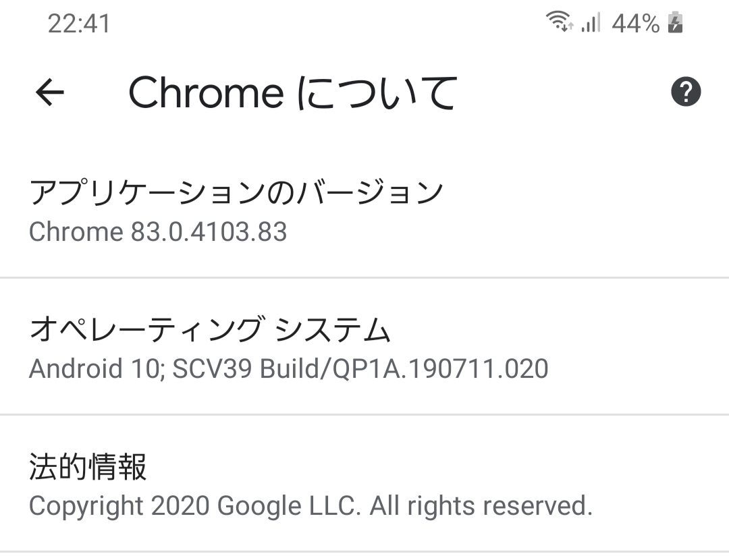Tap the word "Chrome" in the title
This screenshot has height=560, width=729.
(x=206, y=93)
